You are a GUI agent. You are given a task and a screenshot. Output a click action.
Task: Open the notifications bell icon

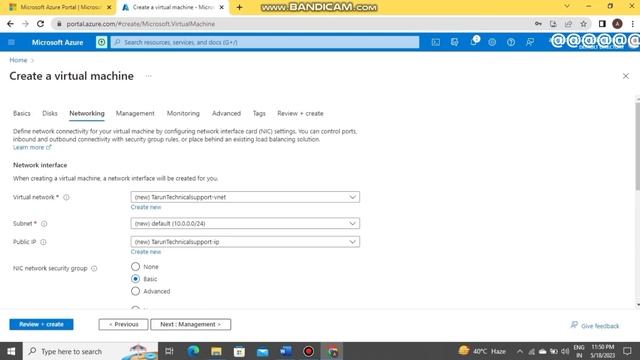click(473, 42)
